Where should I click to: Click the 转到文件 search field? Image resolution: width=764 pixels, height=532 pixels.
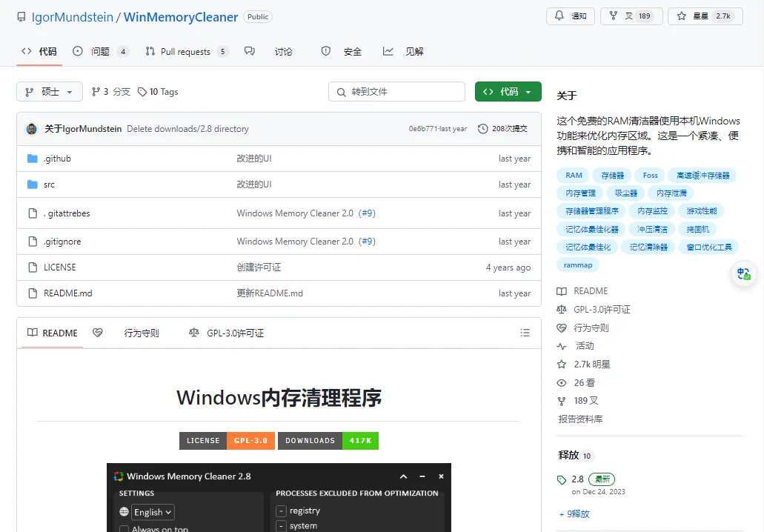coord(396,91)
